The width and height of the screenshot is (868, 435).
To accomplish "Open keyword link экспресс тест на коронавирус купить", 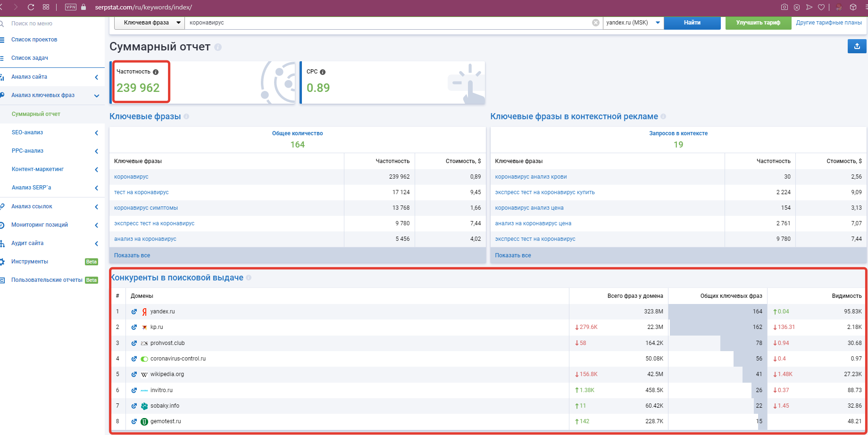I will click(x=545, y=192).
